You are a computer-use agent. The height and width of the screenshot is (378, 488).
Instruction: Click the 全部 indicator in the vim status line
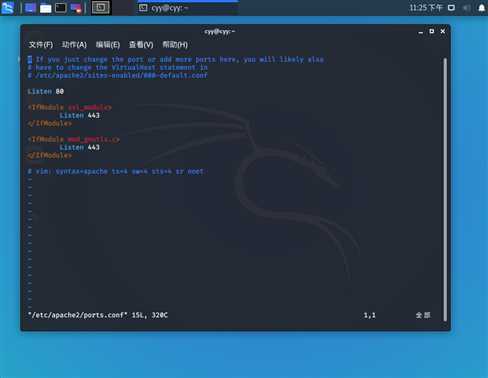click(x=423, y=315)
